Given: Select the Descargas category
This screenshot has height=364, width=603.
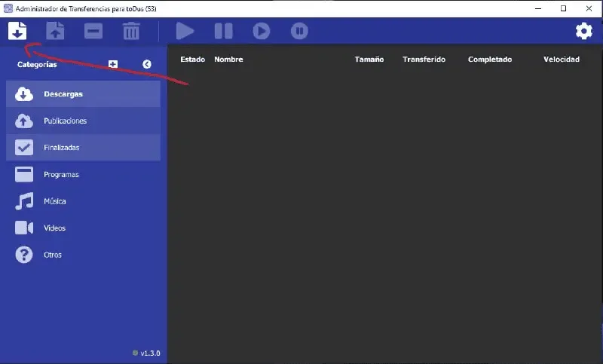Looking at the screenshot, I should 84,93.
